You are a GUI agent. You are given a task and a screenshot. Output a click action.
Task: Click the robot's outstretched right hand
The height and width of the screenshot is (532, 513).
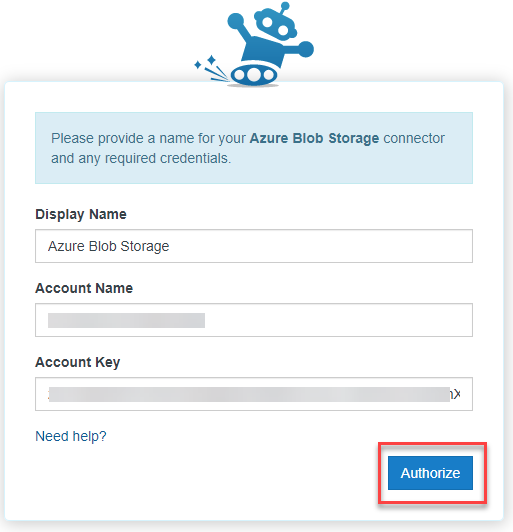[x=306, y=49]
